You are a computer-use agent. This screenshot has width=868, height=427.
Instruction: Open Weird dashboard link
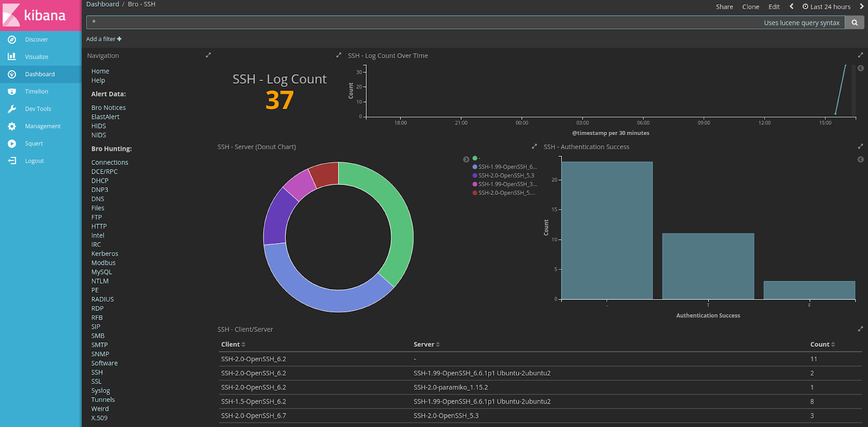100,409
